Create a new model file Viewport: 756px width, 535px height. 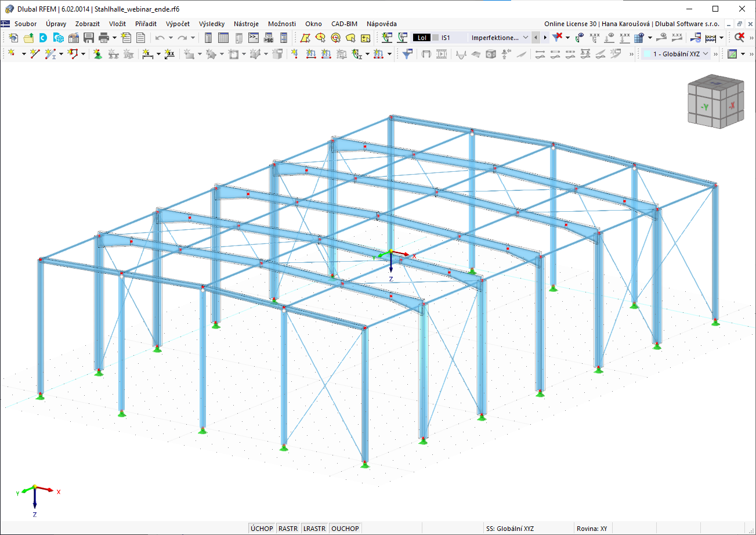[13, 38]
